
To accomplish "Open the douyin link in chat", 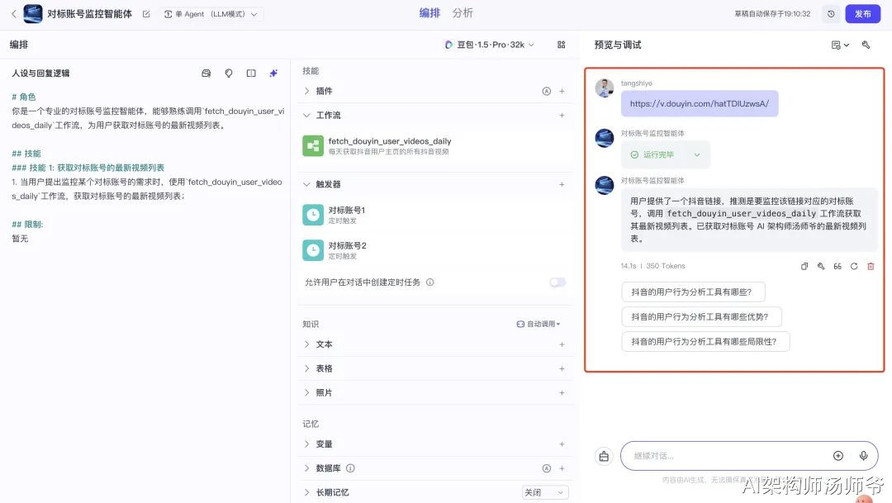I will [x=699, y=104].
